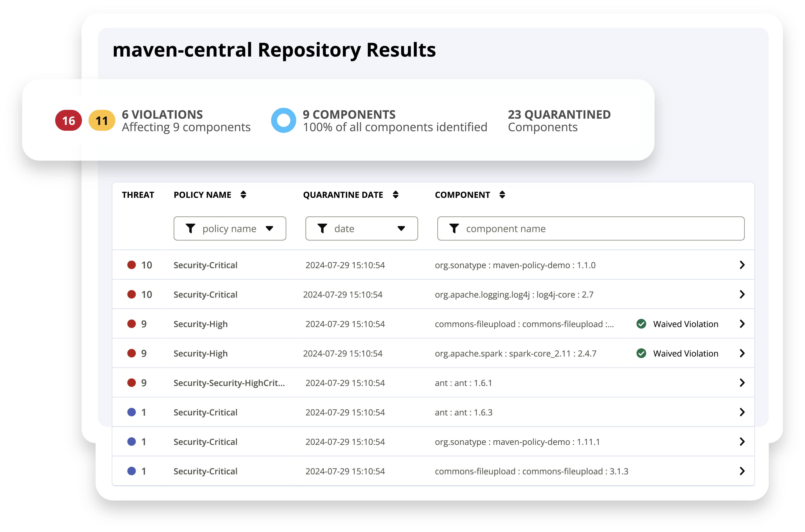Open commons-fileupload 3.1.3 component row
Screen dimensions: 805x532
pyautogui.click(x=531, y=471)
